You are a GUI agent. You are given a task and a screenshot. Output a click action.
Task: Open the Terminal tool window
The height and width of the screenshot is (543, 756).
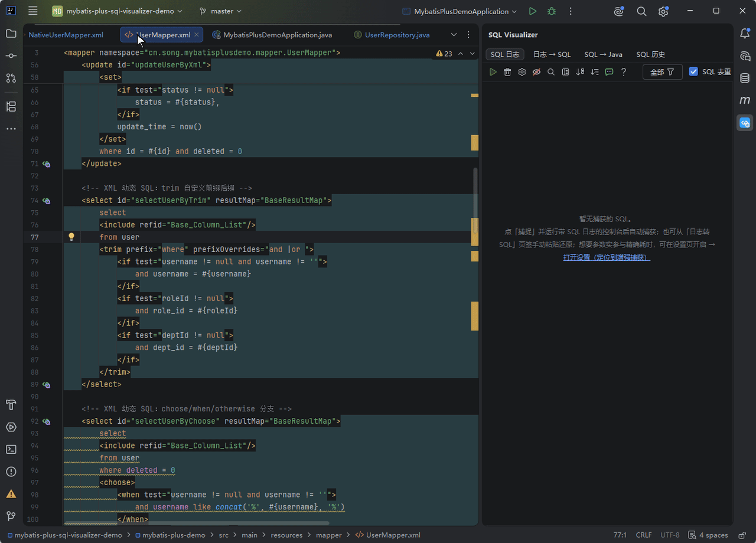pos(11,449)
